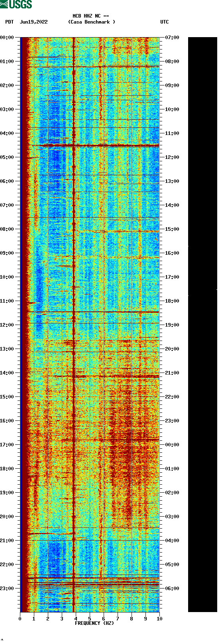This screenshot has height=644, width=220.
Task: Click the 21:00 UTC time label
Action: tap(172, 373)
